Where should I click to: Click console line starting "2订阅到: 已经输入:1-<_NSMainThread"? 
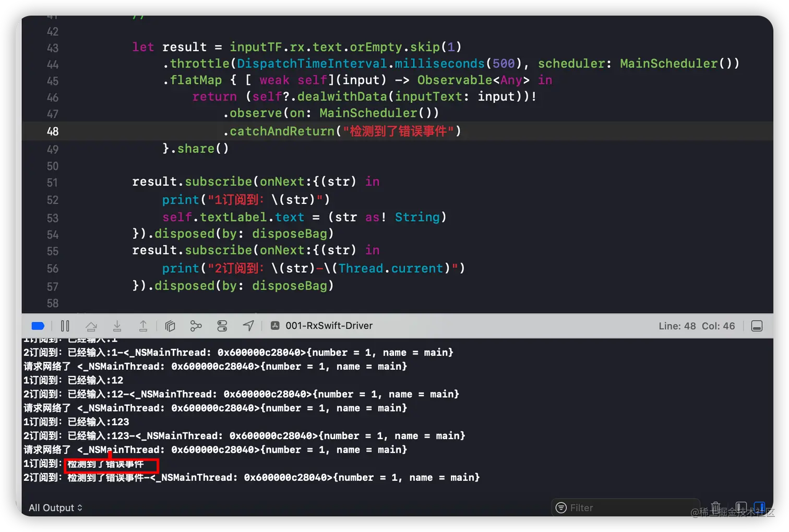238,353
